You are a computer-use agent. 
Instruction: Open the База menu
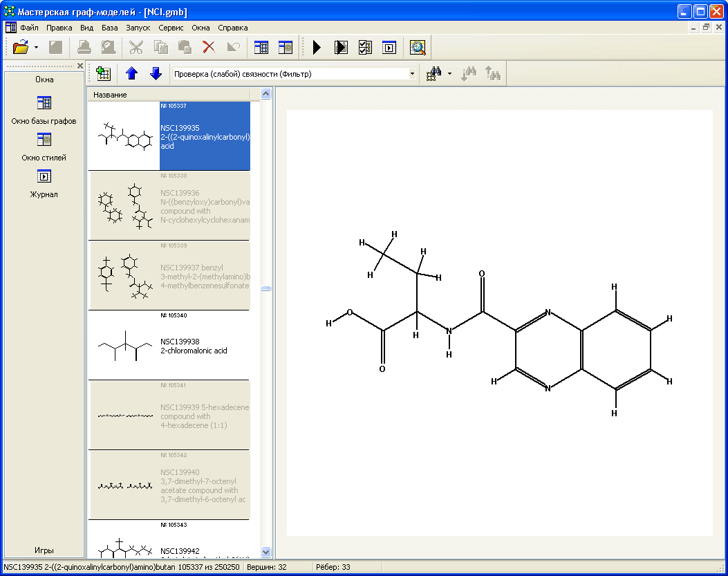[x=109, y=28]
